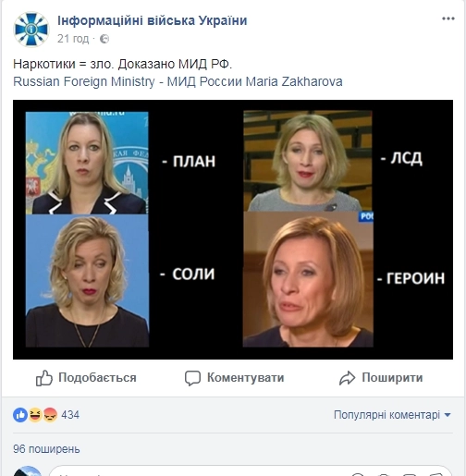Screen dimensions: 466x476
Task: Open page Інформаційні війська України
Action: coord(153,20)
